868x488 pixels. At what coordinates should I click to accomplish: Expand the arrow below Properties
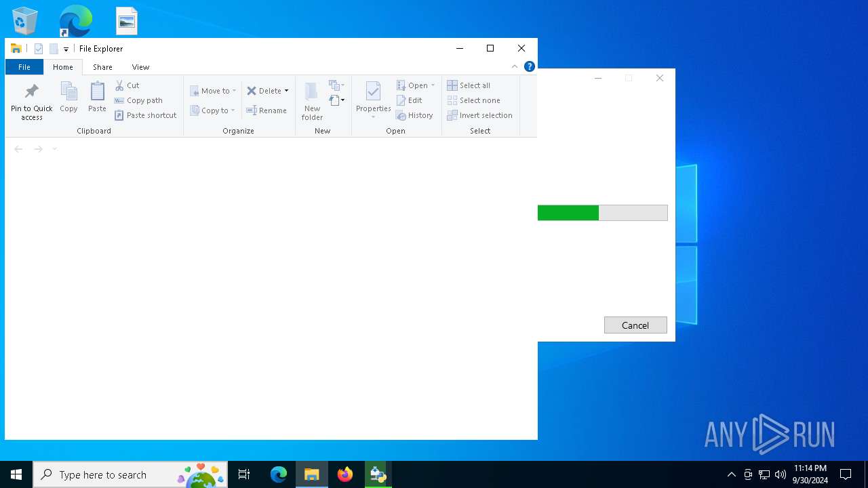[373, 117]
